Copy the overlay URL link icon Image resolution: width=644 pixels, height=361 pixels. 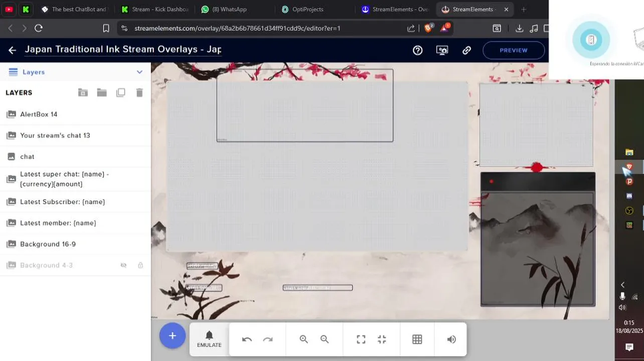pyautogui.click(x=466, y=50)
